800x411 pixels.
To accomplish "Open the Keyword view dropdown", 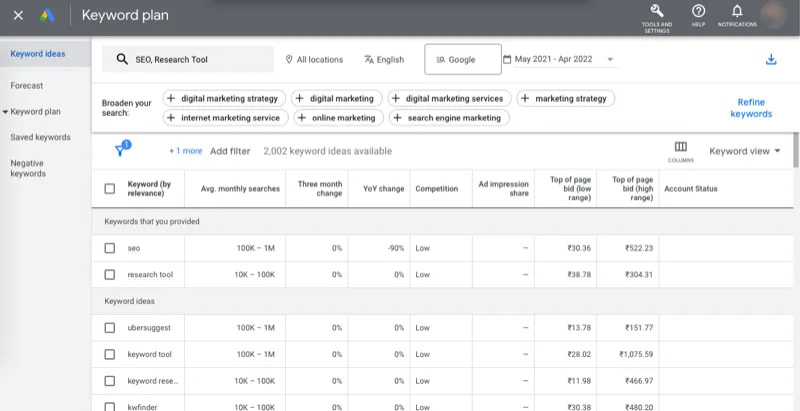I will 744,151.
